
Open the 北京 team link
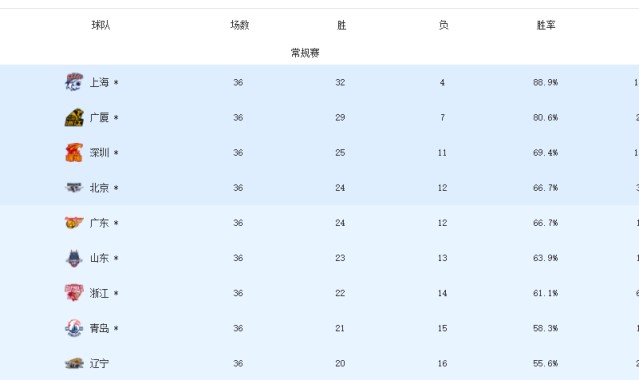click(x=99, y=188)
